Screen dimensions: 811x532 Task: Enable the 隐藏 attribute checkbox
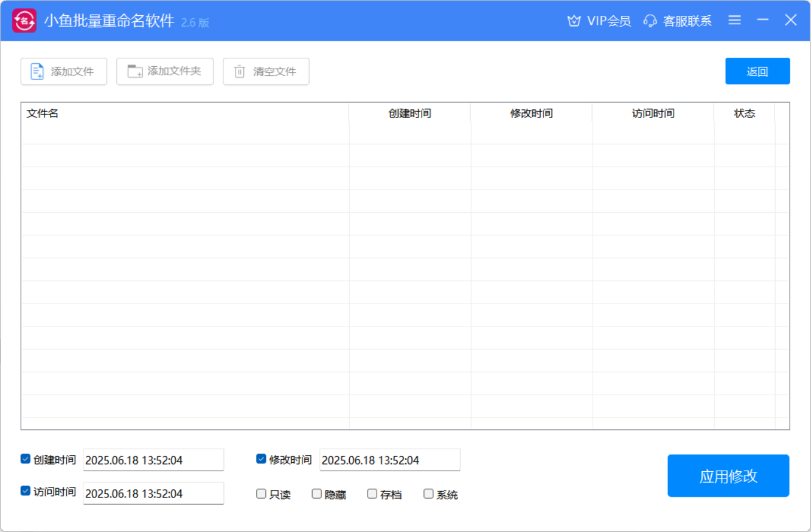click(x=316, y=494)
